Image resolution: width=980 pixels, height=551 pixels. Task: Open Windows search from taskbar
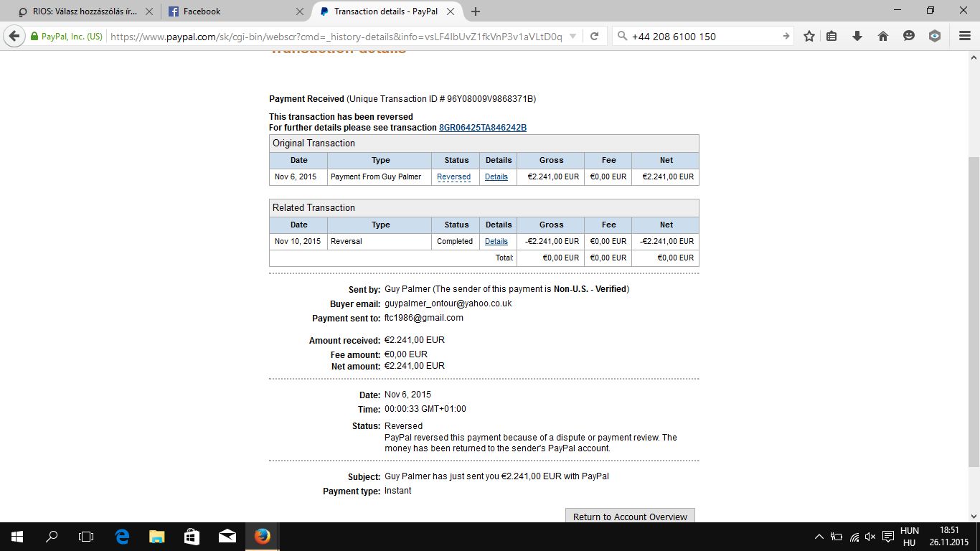tap(52, 537)
